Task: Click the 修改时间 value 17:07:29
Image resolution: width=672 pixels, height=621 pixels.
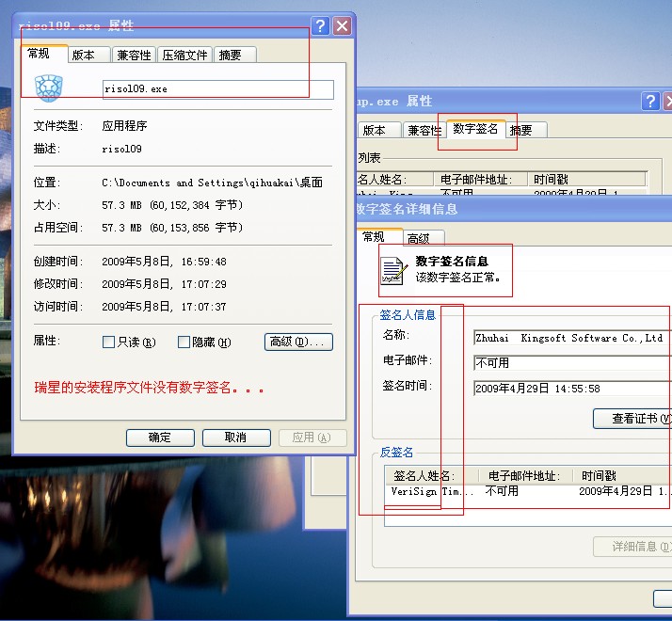Action: tap(164, 284)
